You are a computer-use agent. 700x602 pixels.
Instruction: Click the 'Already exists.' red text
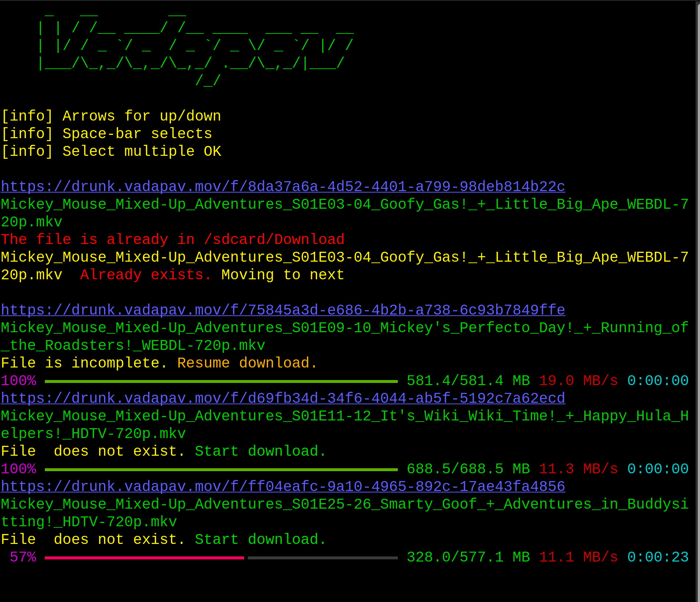click(x=146, y=275)
